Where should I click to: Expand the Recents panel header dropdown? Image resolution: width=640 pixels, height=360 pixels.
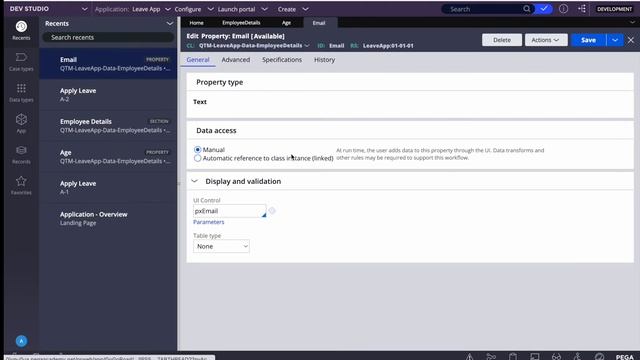[x=169, y=24]
